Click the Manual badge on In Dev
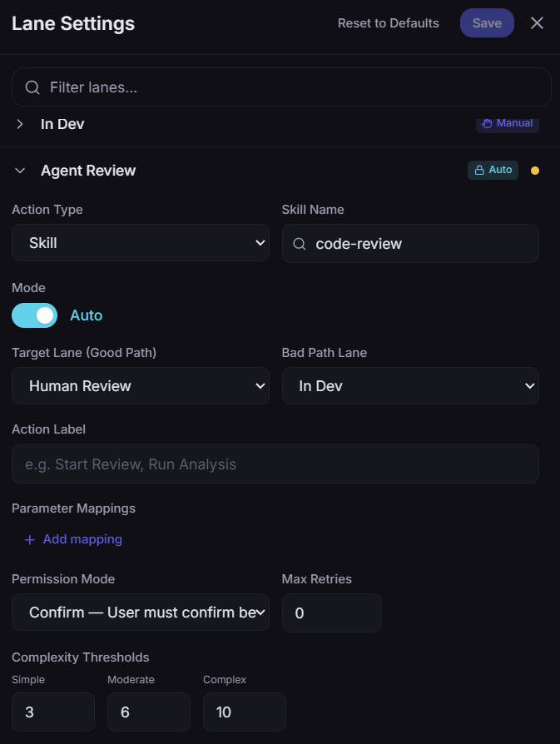 508,124
